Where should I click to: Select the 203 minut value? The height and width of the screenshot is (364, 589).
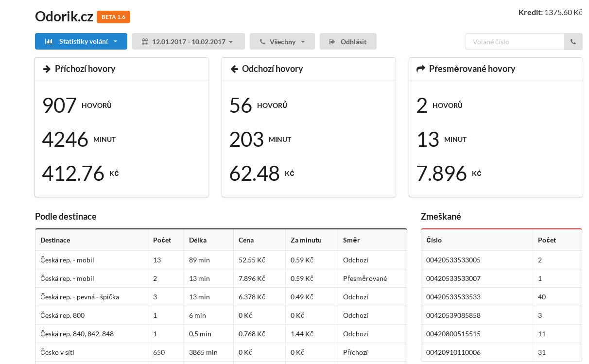[x=246, y=139]
